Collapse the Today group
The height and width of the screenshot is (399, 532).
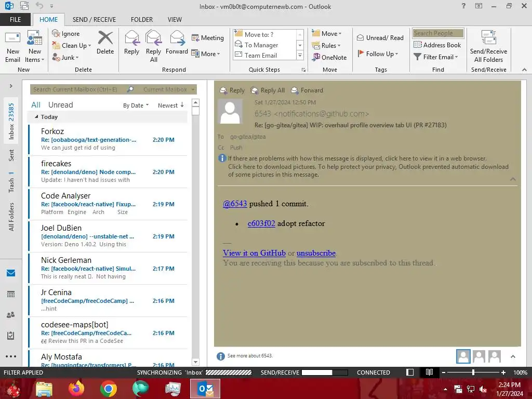tap(36, 116)
